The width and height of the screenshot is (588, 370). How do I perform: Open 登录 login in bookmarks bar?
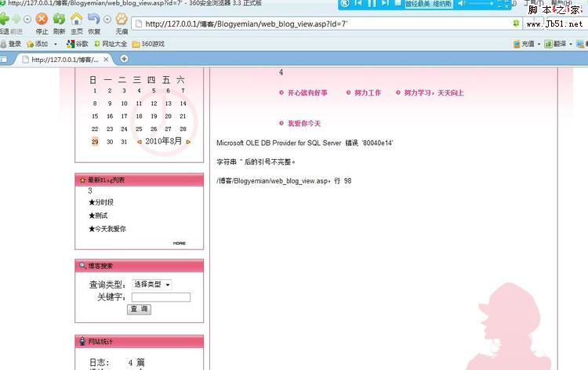[11, 44]
